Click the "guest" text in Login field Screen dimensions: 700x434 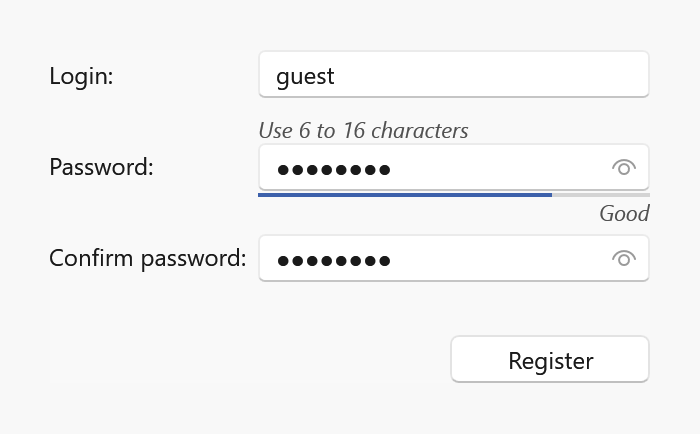coord(305,76)
